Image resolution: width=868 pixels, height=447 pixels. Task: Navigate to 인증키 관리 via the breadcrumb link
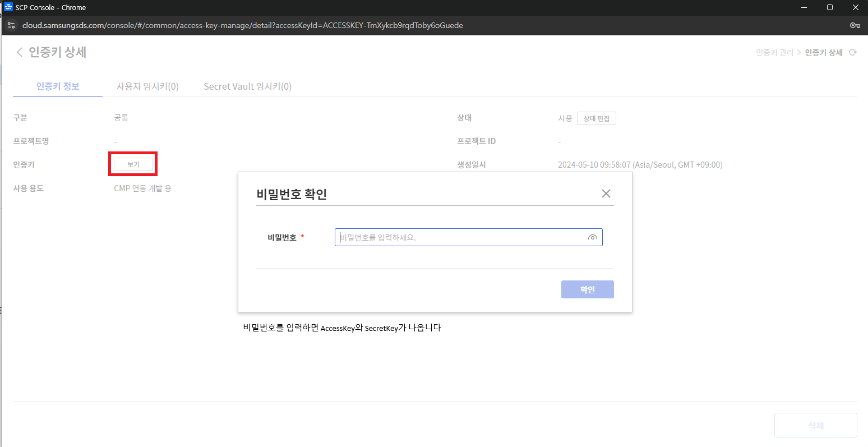click(x=774, y=52)
